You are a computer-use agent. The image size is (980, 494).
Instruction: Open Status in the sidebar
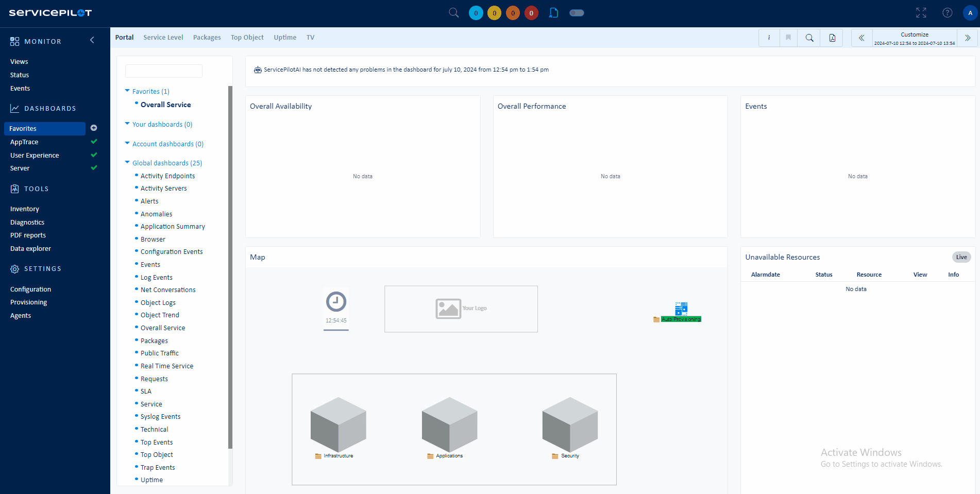20,75
